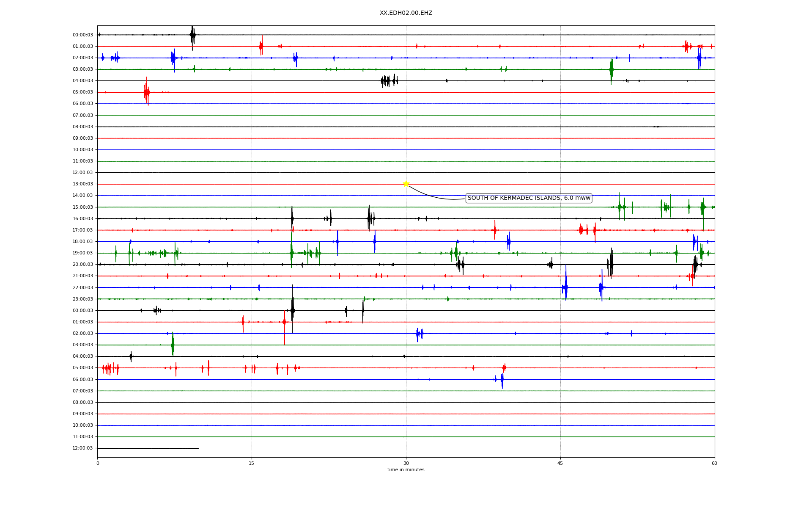
Task: Click the x-axis tick label 60
Action: [x=714, y=463]
